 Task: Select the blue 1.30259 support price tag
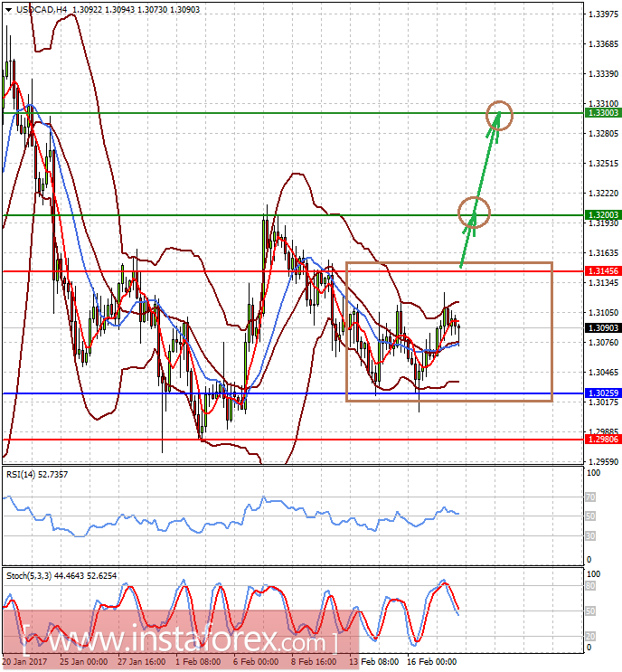[599, 393]
